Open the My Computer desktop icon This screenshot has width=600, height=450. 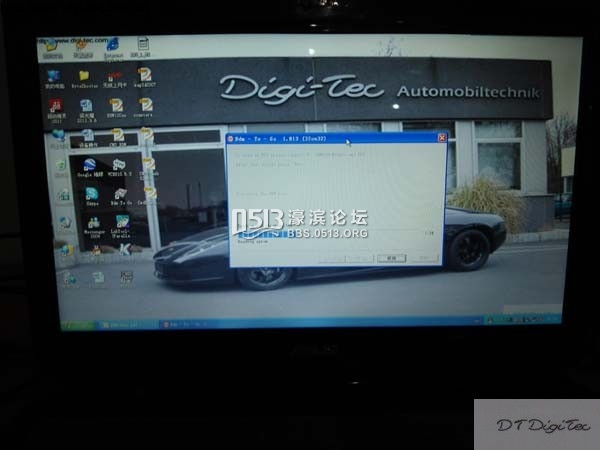[53, 75]
